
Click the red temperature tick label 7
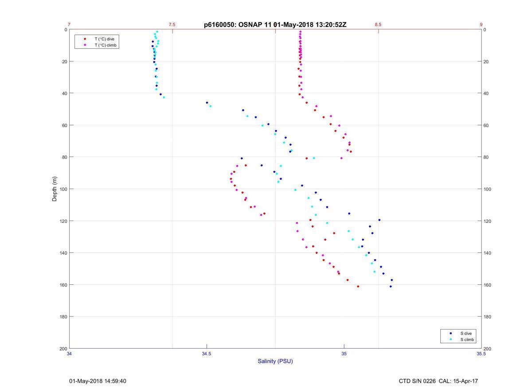(69, 25)
